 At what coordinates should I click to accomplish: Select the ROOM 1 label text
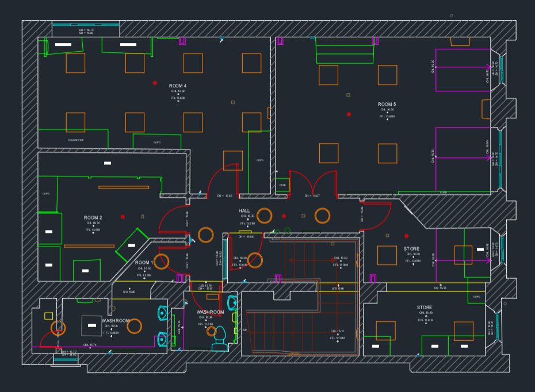coord(144,263)
